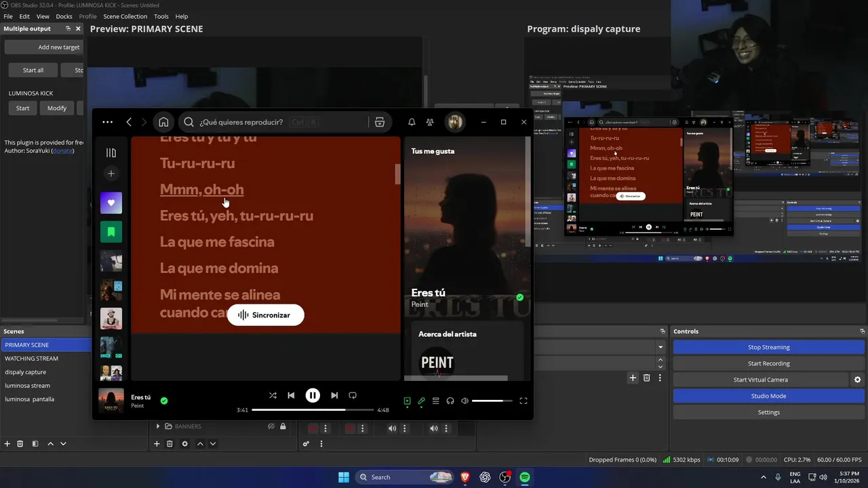Enter Spotify full screen mode
The width and height of the screenshot is (868, 488).
pos(524,401)
